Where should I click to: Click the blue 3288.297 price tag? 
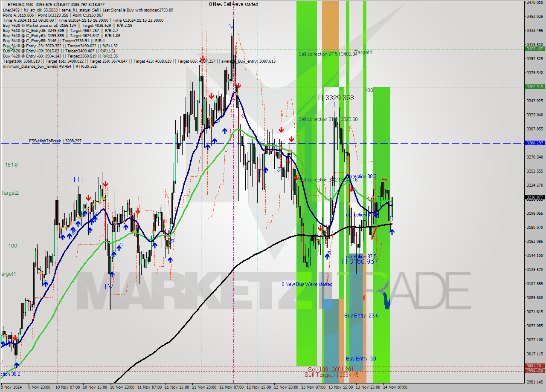pos(534,143)
